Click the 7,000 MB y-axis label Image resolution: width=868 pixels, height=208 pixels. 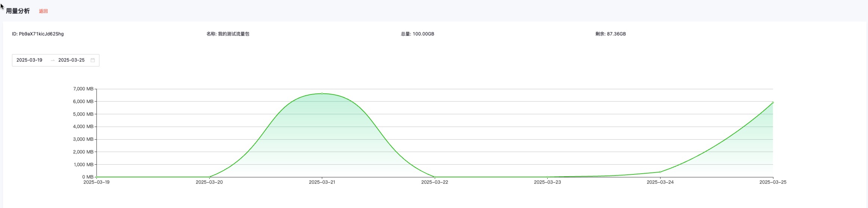[x=83, y=89]
